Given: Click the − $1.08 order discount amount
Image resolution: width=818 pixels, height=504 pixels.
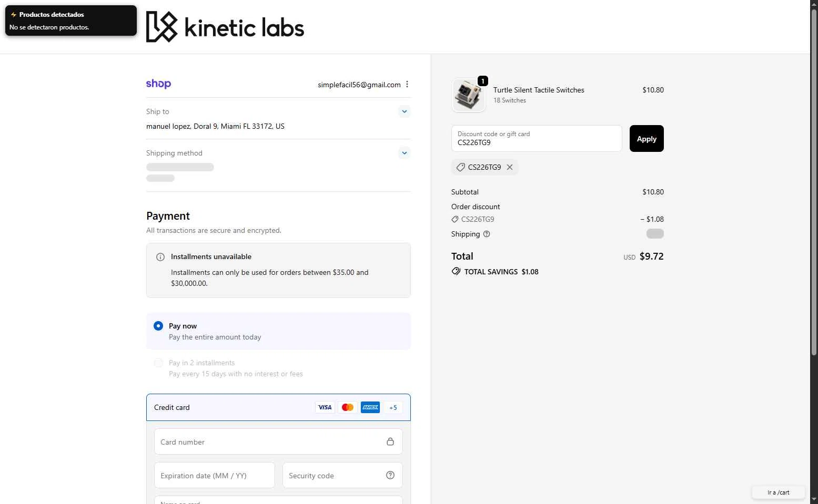Looking at the screenshot, I should [x=652, y=219].
